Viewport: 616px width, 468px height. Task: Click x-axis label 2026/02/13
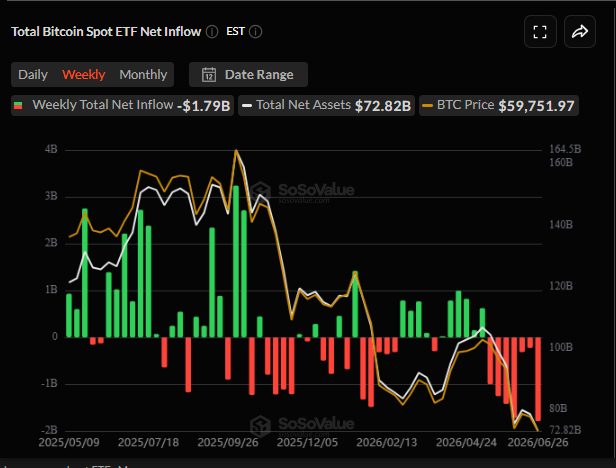click(387, 442)
